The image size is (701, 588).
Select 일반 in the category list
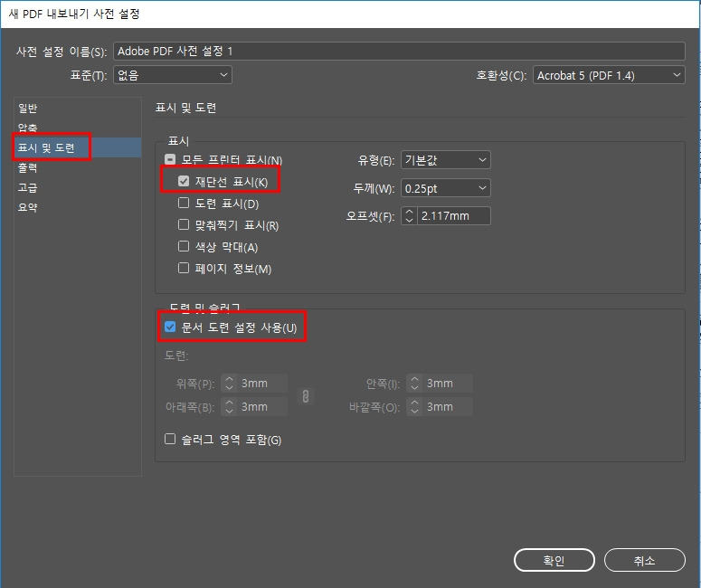tap(78, 108)
